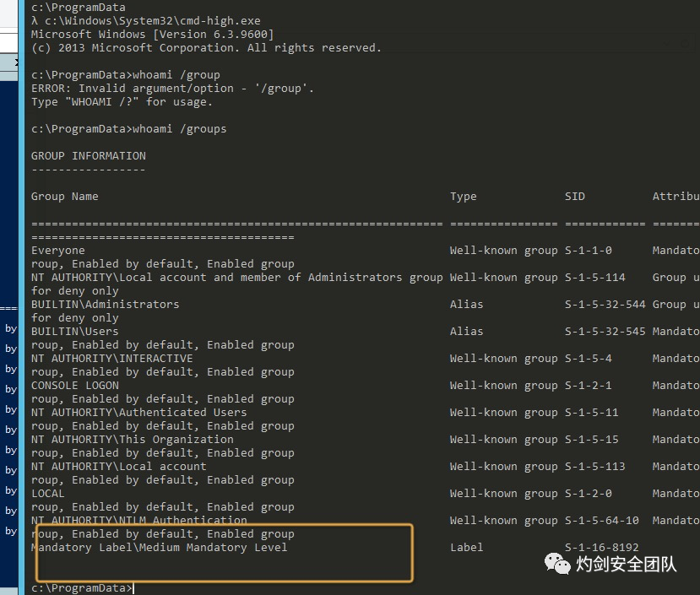The image size is (700, 595).
Task: Click the SID 'S-1-16-8192'
Action: 602,547
